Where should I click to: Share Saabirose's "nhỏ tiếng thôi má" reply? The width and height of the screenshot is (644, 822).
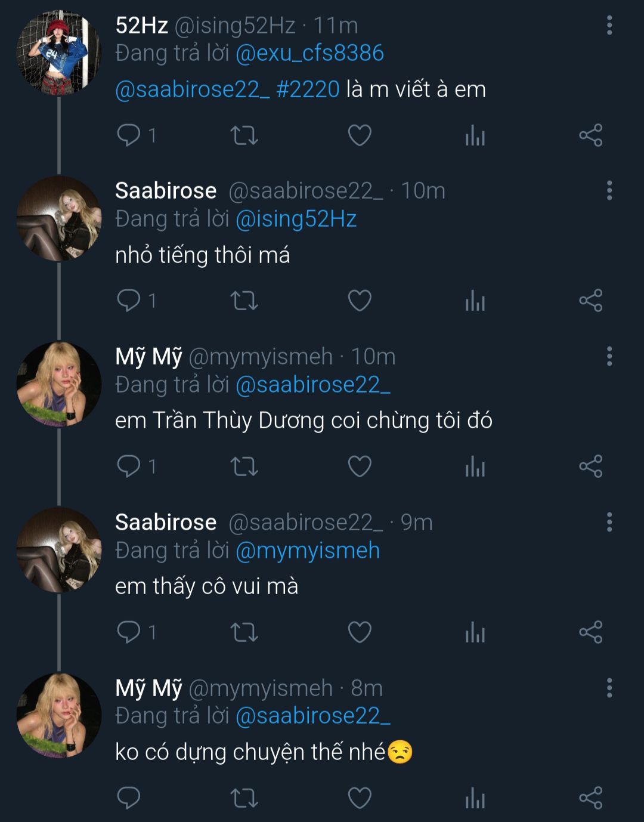591,301
